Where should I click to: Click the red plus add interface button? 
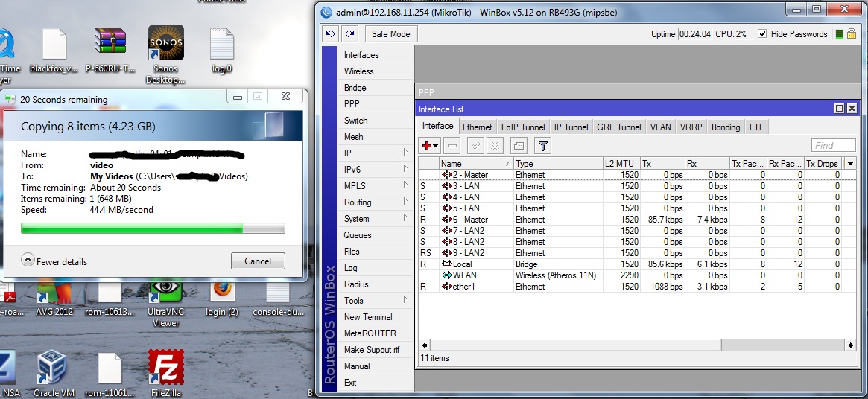(430, 146)
